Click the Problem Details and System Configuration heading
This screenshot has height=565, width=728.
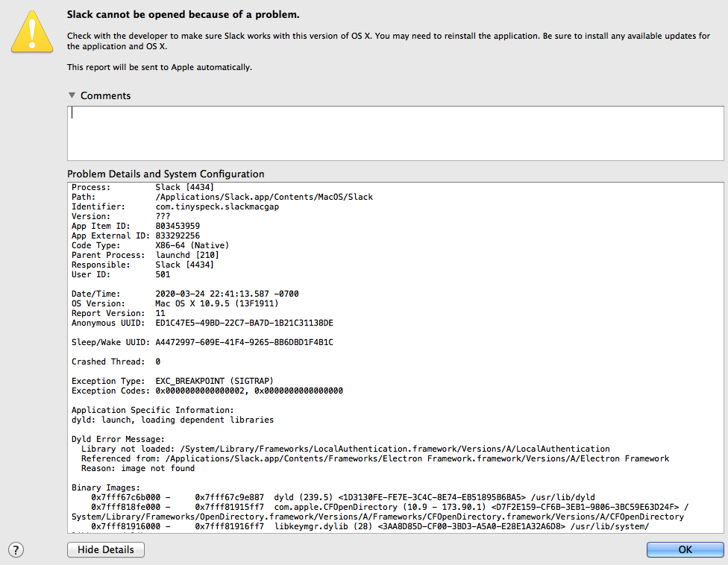(166, 174)
